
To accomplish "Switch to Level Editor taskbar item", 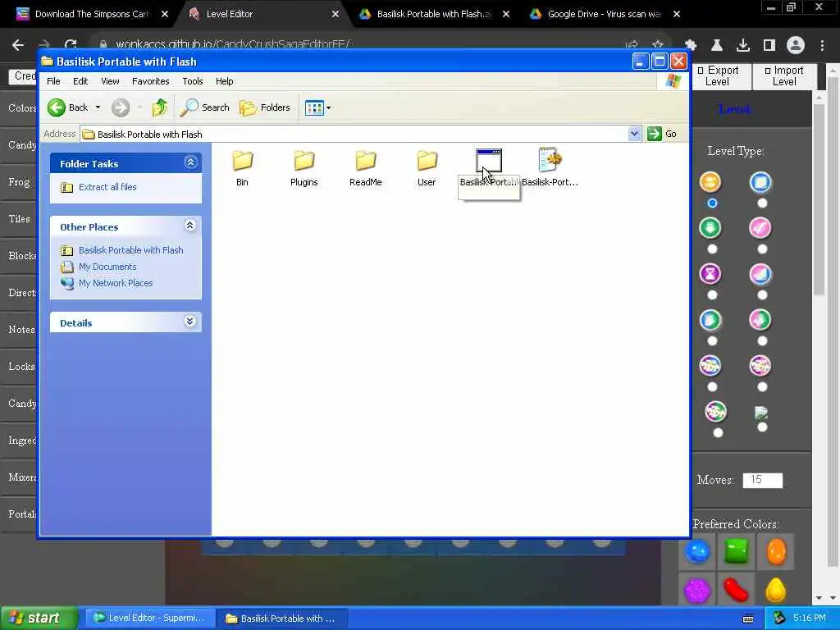I will [150, 619].
